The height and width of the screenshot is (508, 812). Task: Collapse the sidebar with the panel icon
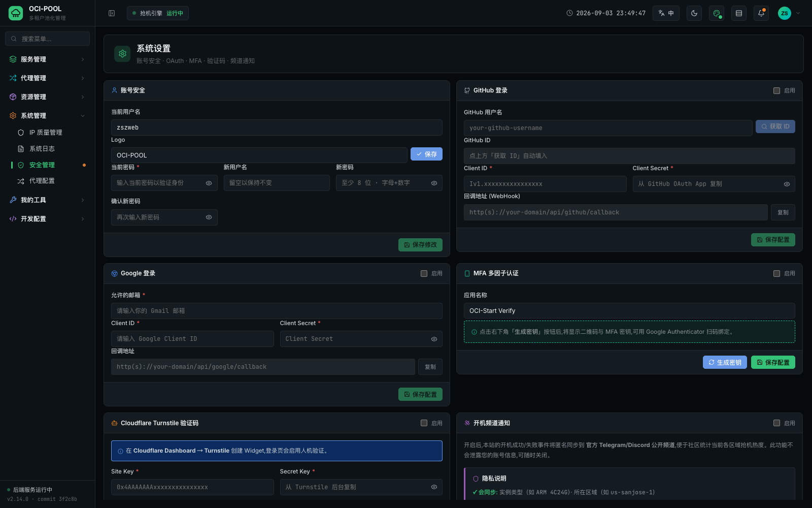coord(112,13)
